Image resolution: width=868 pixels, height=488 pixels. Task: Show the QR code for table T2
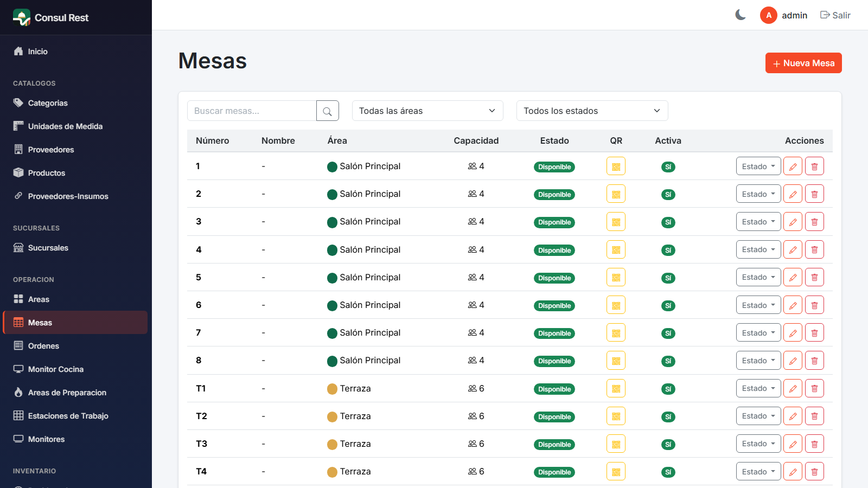coord(616,416)
